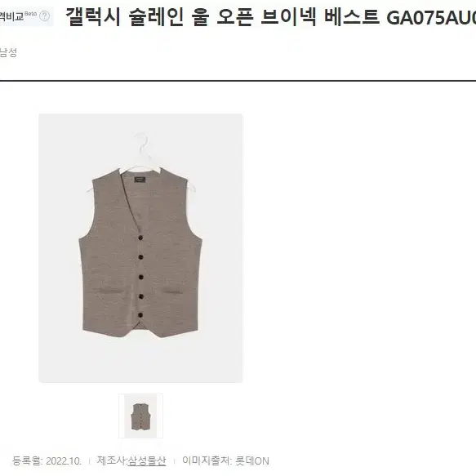Click the brand tag inside vest collar
Image resolution: width=476 pixels, height=476 pixels.
pyautogui.click(x=140, y=180)
